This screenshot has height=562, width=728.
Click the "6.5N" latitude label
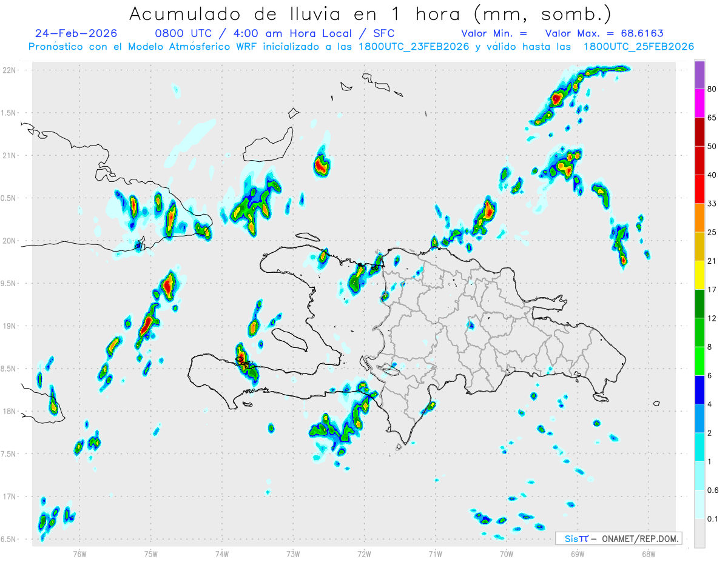click(x=8, y=539)
